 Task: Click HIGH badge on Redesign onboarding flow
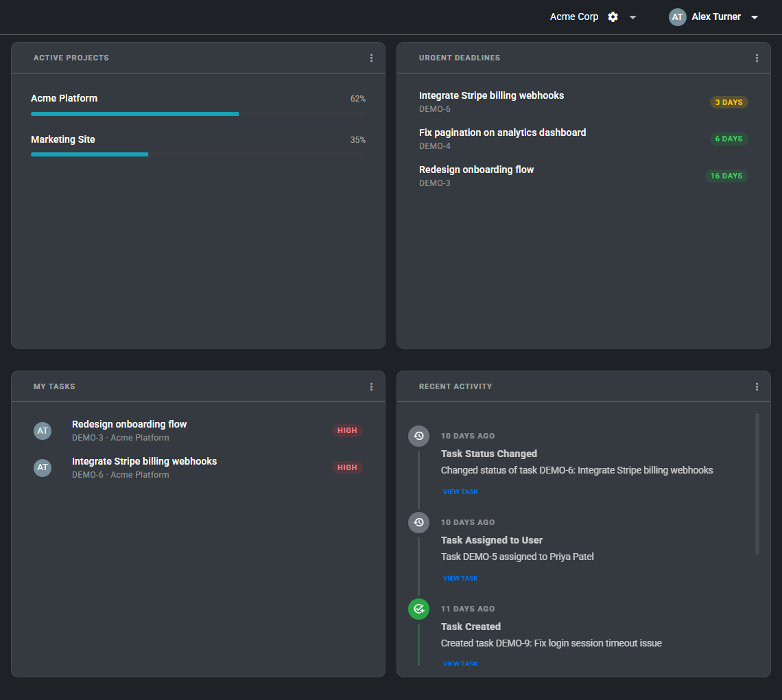pyautogui.click(x=347, y=430)
